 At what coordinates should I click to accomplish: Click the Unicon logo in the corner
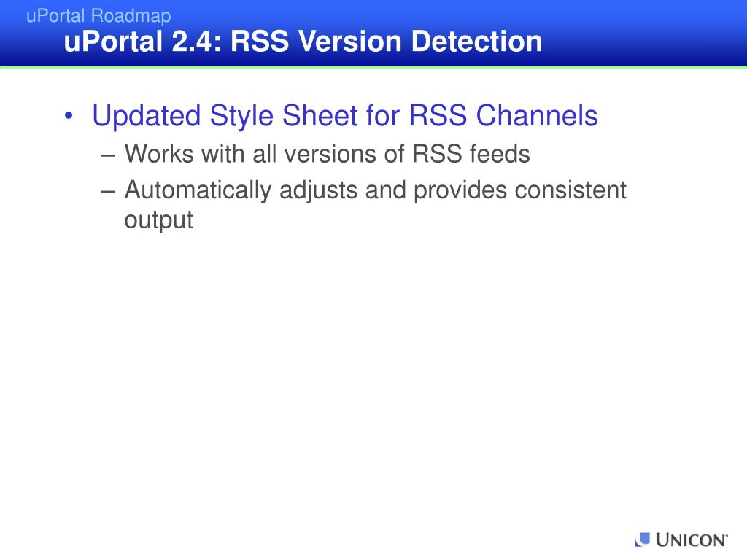tap(681, 540)
